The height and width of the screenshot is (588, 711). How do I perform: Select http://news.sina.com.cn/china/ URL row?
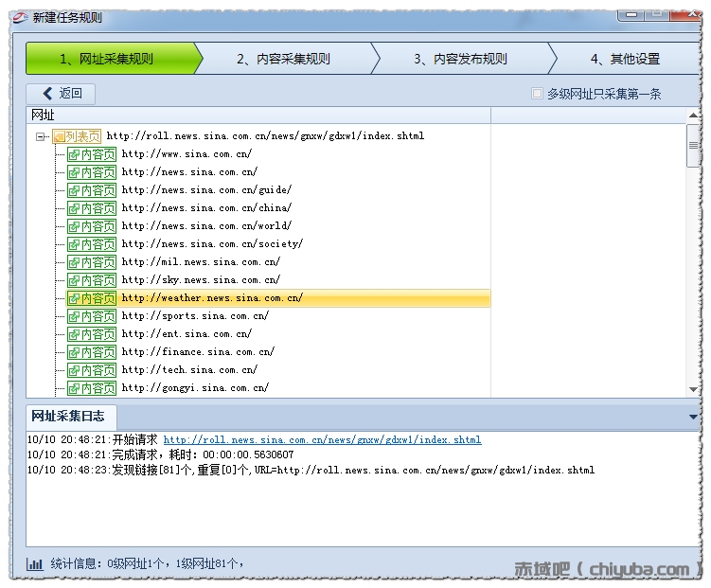coord(206,208)
